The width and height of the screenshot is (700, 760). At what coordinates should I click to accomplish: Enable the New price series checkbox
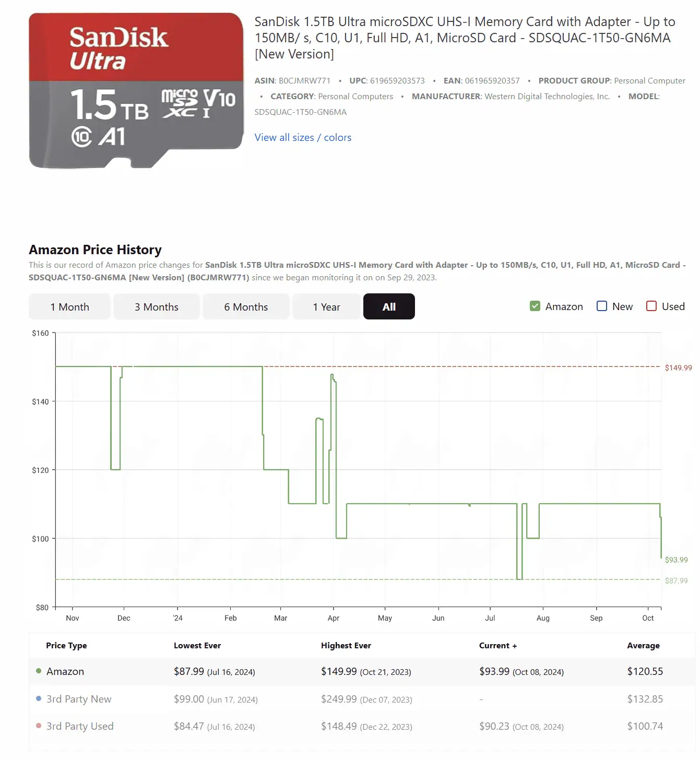click(x=602, y=306)
